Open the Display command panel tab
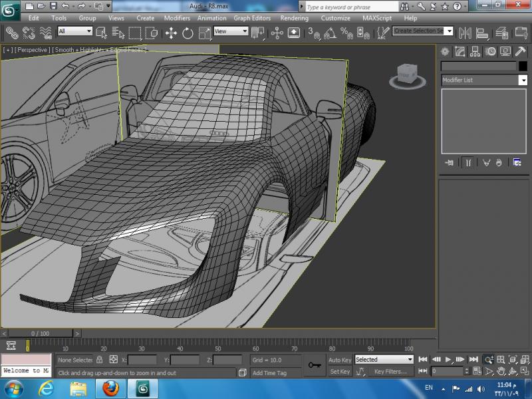Screen dimensions: 532x399 click(505, 51)
